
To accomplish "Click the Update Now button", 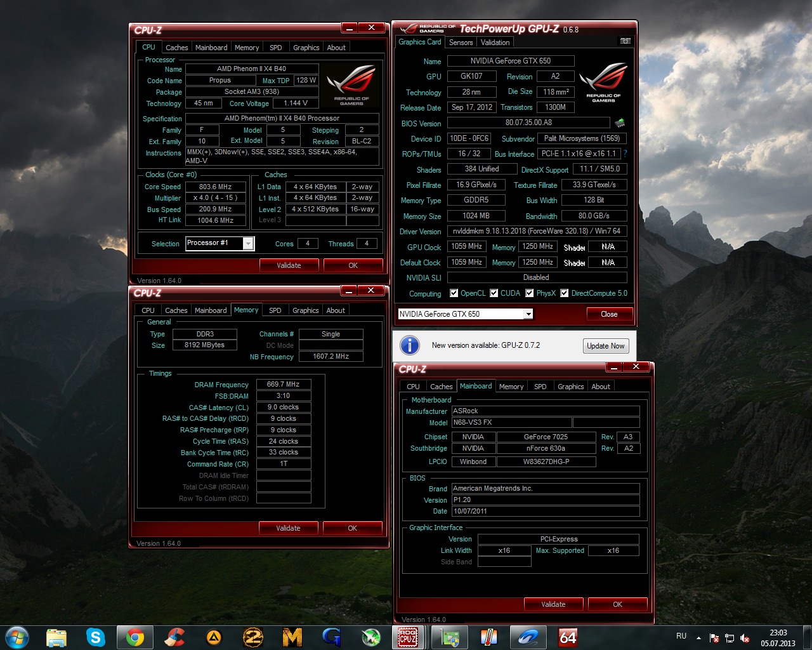I will [605, 346].
